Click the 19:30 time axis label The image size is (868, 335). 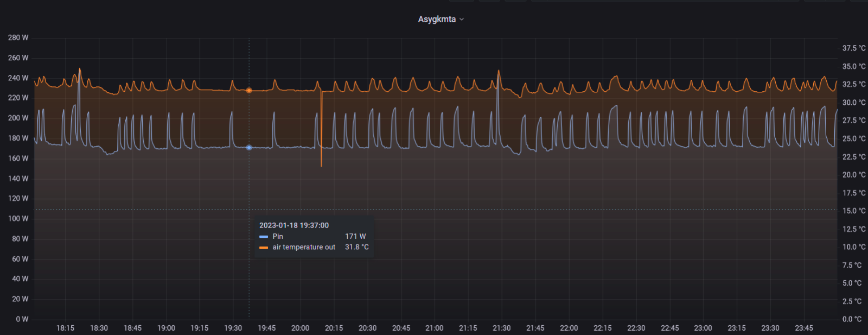233,328
